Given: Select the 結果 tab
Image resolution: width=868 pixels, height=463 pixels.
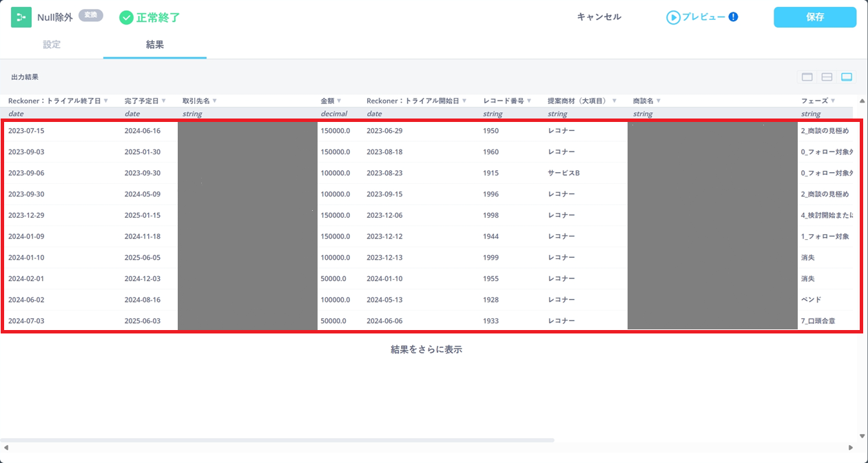Looking at the screenshot, I should [155, 45].
